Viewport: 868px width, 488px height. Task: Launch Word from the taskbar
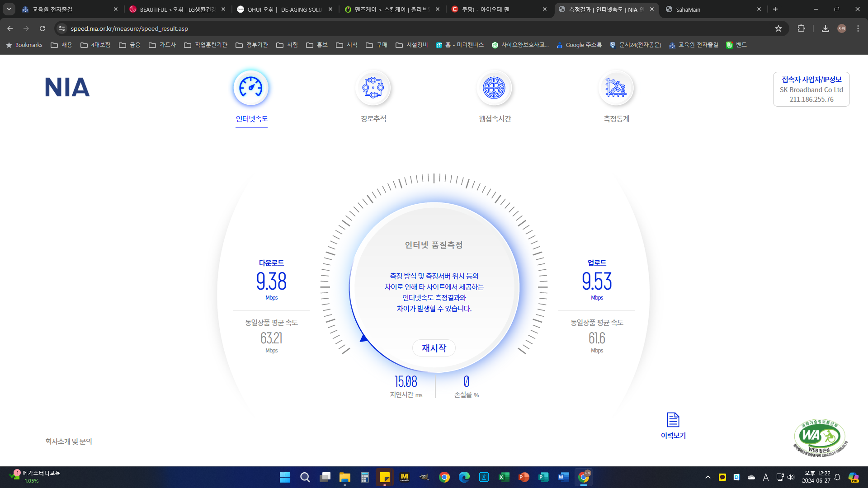pos(564,477)
